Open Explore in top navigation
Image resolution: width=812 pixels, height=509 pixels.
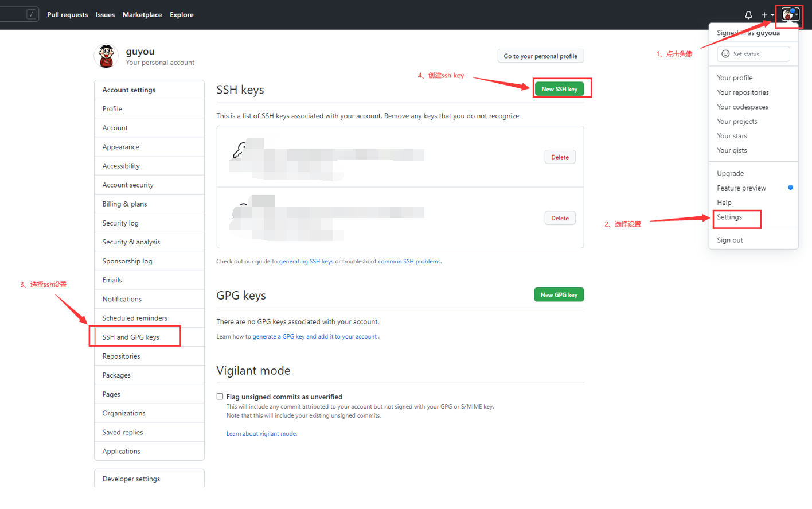click(x=182, y=15)
